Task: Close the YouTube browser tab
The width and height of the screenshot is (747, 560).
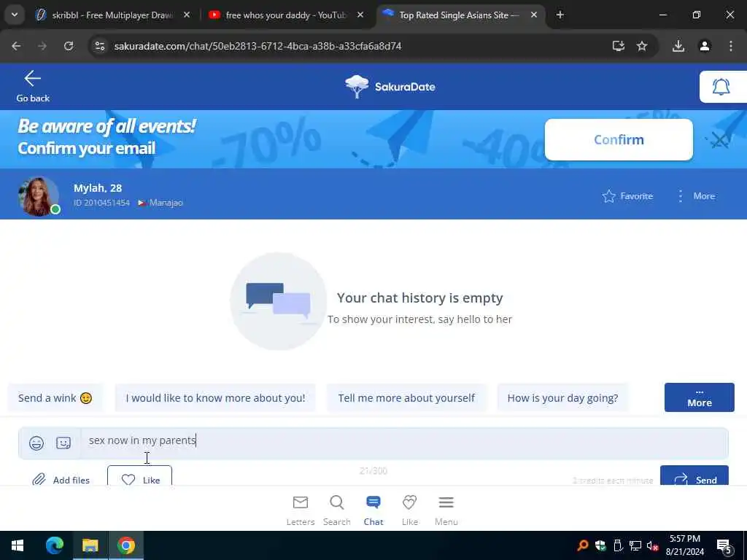Action: click(x=360, y=15)
